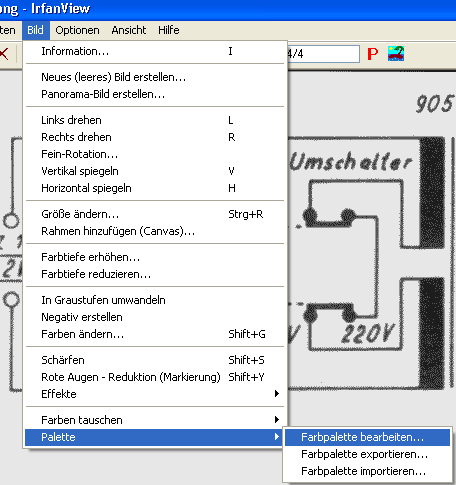Viewport: 456px width, 485px height.
Task: Open the Ansicht menu
Action: [129, 30]
